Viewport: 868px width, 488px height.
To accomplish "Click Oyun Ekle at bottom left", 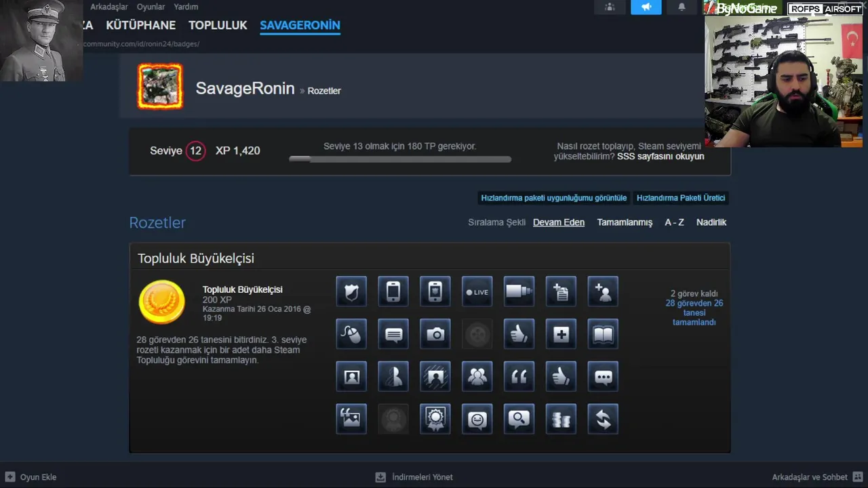I will click(31, 477).
